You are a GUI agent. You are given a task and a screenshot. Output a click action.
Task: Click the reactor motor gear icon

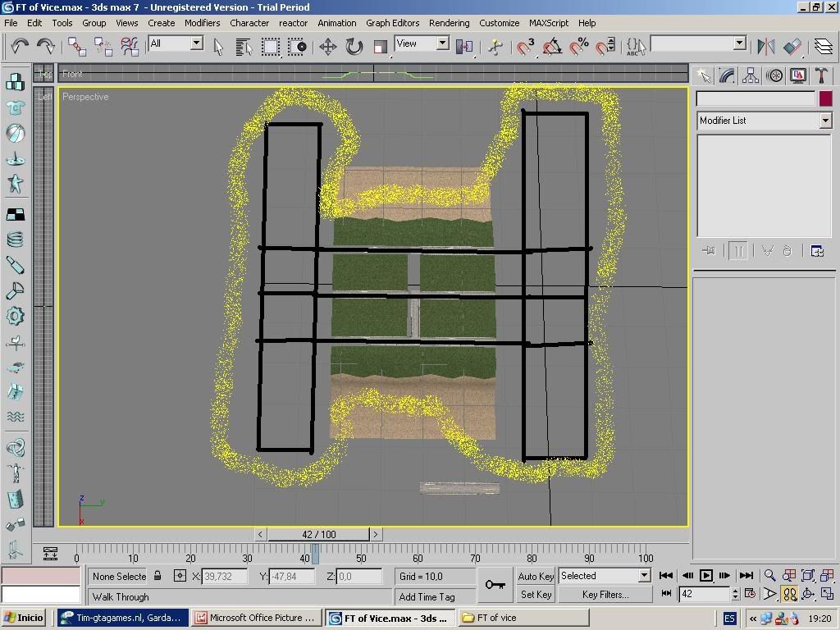point(15,316)
